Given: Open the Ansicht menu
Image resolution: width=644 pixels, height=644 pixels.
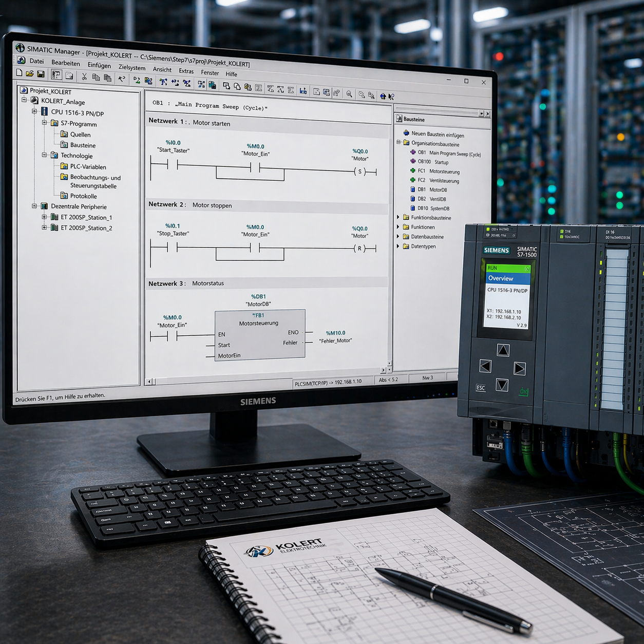Looking at the screenshot, I should pyautogui.click(x=162, y=69).
